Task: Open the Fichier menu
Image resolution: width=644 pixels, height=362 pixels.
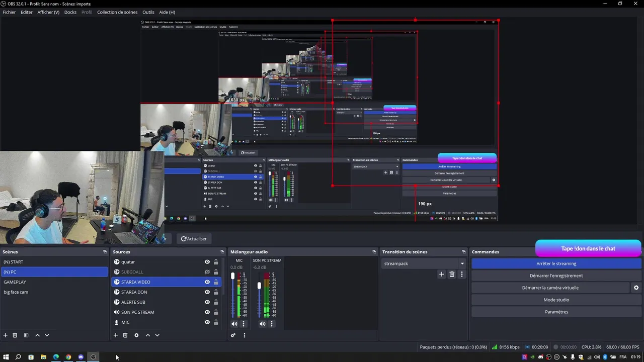Action: point(9,12)
